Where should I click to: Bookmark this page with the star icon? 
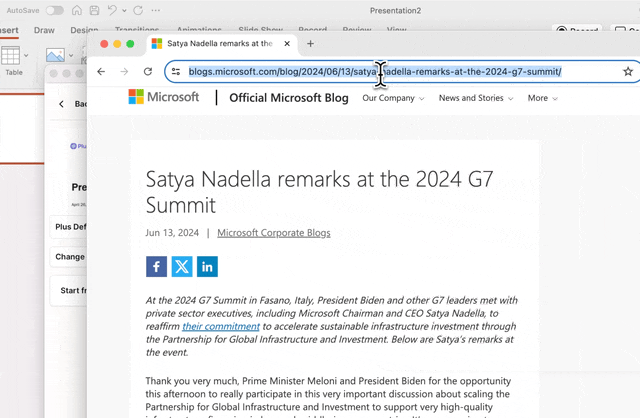point(627,72)
